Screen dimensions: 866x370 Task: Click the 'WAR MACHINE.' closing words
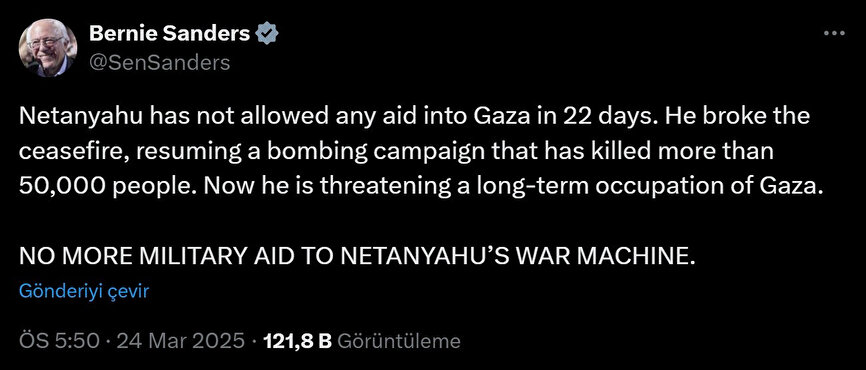coord(608,256)
